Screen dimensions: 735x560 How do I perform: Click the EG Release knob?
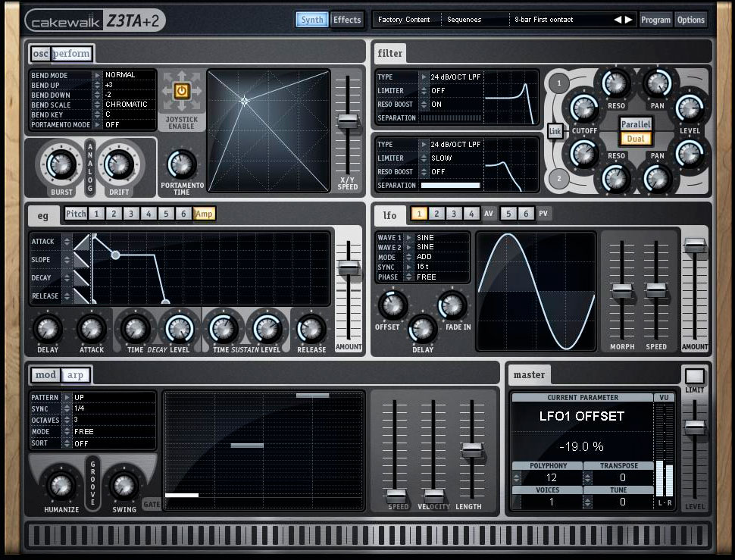[x=311, y=329]
